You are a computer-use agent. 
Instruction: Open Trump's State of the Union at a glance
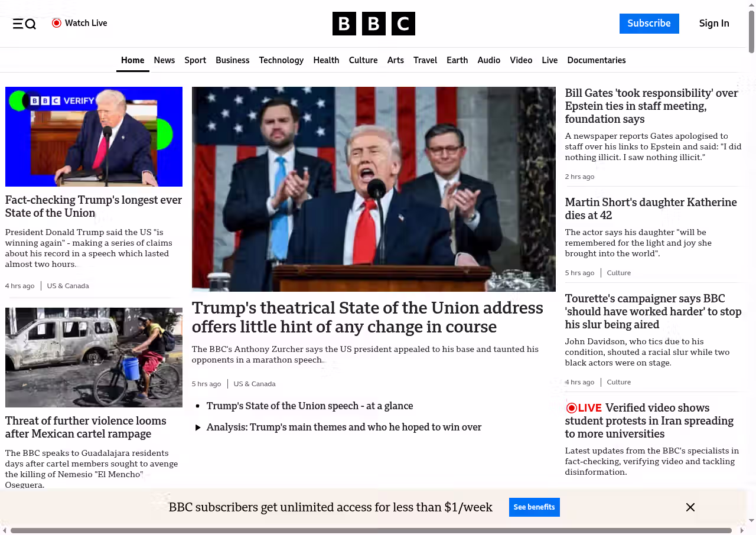309,406
